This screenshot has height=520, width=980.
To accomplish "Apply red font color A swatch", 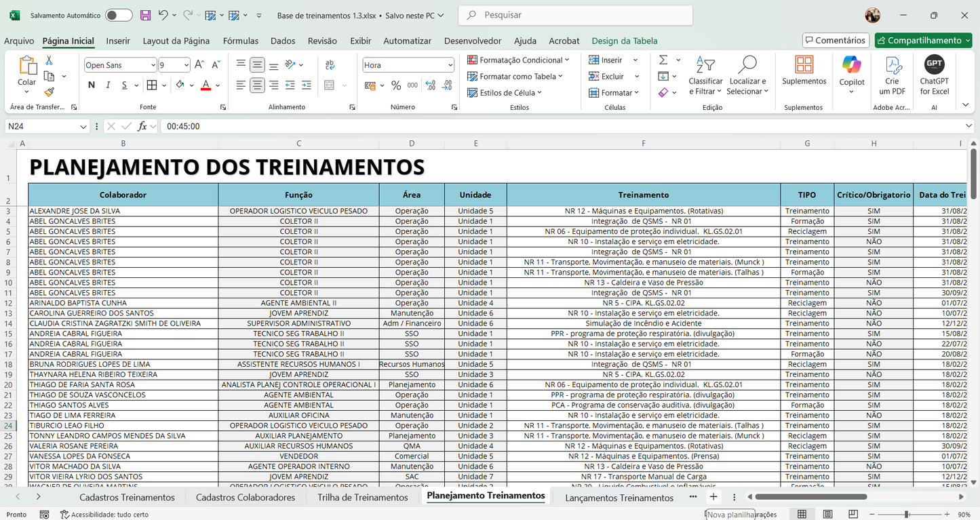I will click(x=206, y=85).
